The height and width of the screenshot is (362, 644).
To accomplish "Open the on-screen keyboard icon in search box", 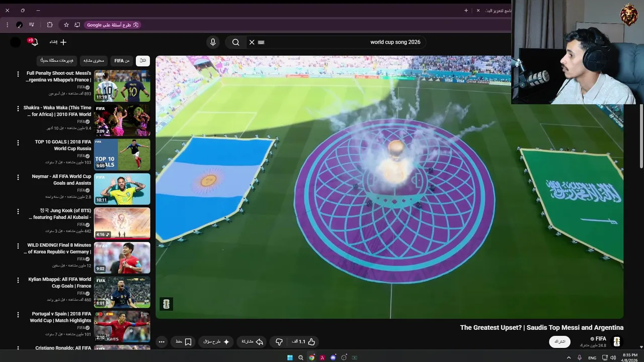I will click(x=261, y=42).
